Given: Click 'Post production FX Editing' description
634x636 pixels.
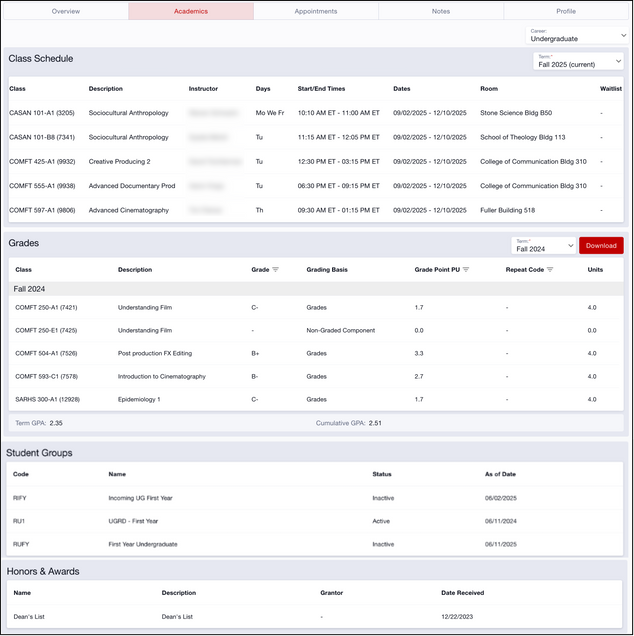Looking at the screenshot, I should click(x=155, y=354).
